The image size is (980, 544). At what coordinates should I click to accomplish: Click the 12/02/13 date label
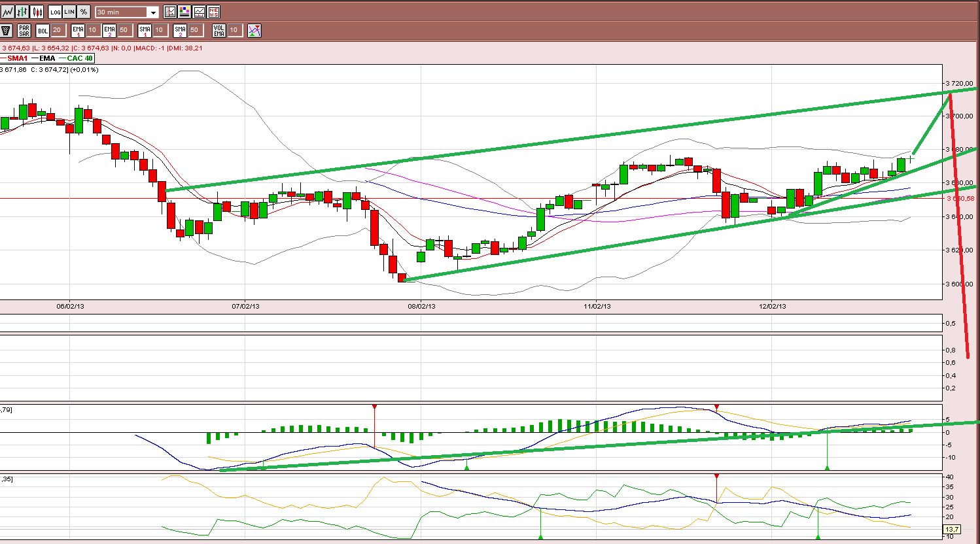tap(772, 306)
